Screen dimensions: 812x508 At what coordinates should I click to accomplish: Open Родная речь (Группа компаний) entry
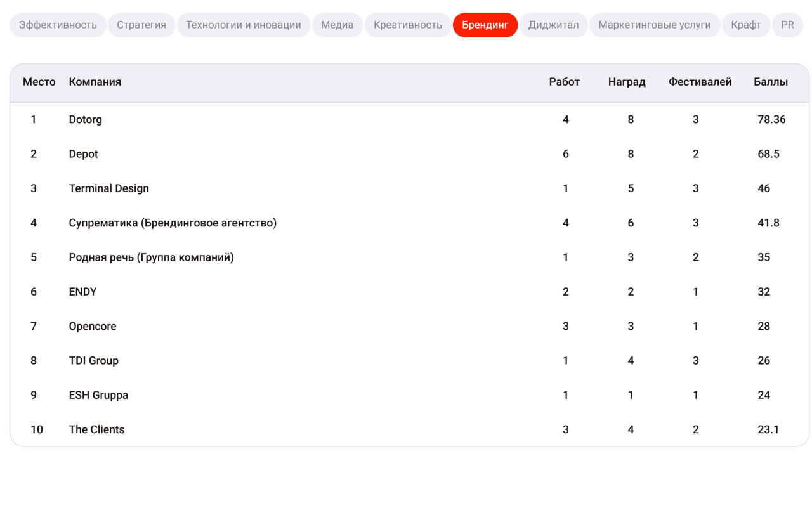click(152, 257)
